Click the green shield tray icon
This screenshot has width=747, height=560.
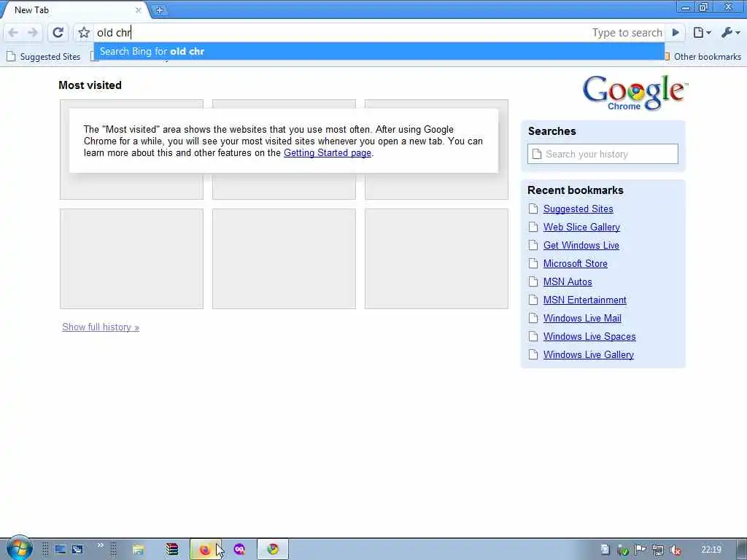click(623, 550)
